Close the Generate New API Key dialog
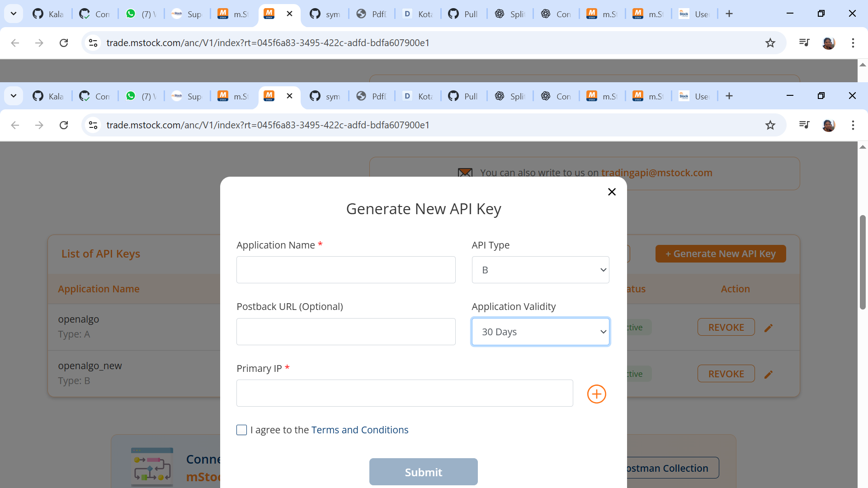The width and height of the screenshot is (868, 488). click(612, 192)
